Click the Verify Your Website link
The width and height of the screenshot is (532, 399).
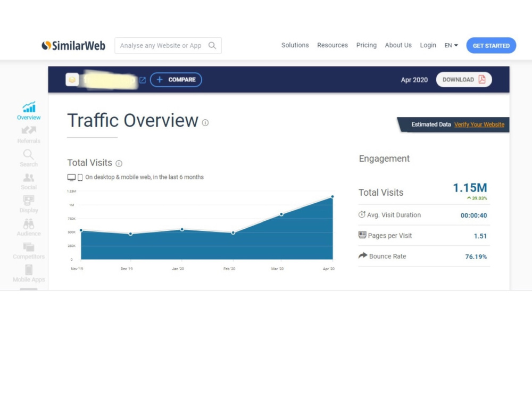tap(479, 124)
